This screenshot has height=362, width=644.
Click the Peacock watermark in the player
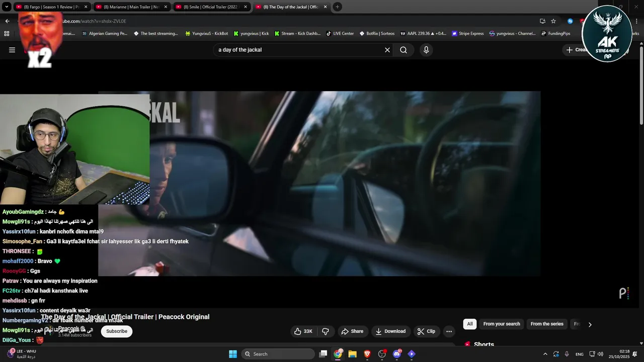[624, 293]
